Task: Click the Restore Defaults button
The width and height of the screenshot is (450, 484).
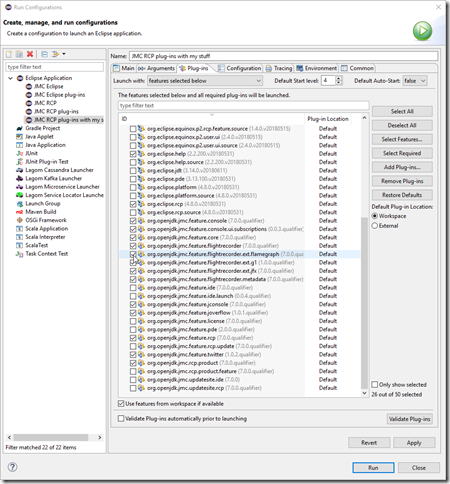Action: pos(402,195)
